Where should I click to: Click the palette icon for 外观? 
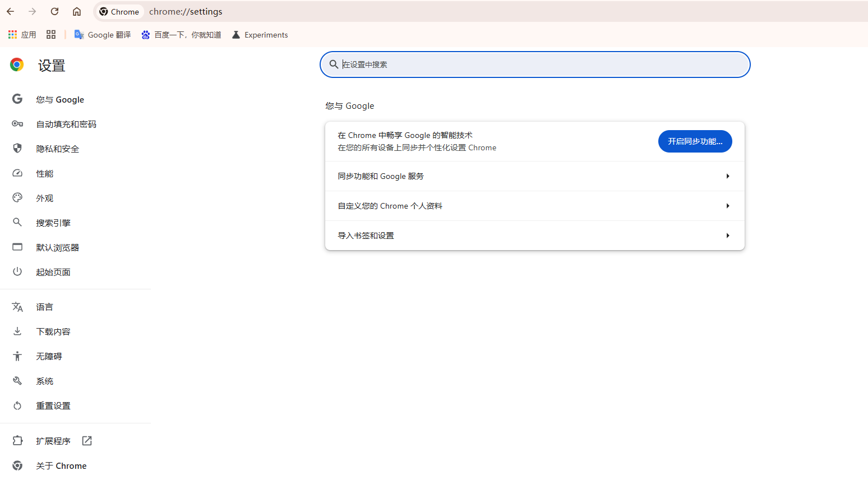17,198
